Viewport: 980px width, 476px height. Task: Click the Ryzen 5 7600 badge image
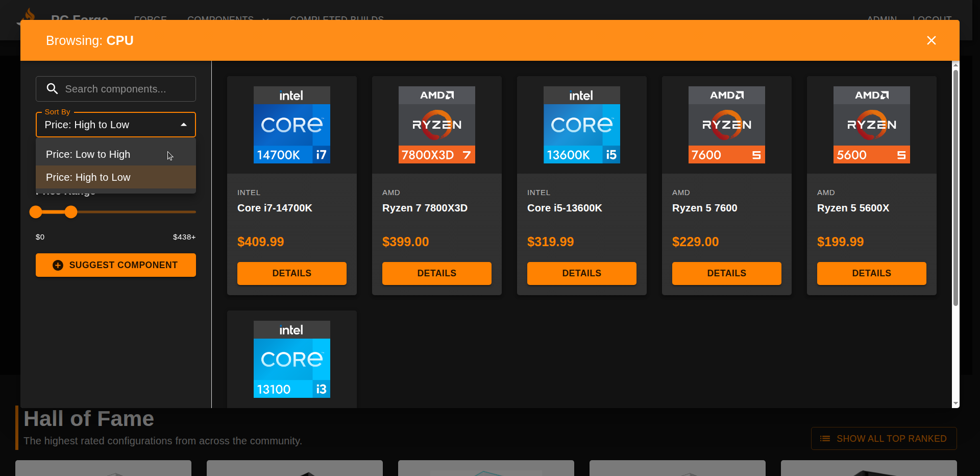pyautogui.click(x=726, y=125)
